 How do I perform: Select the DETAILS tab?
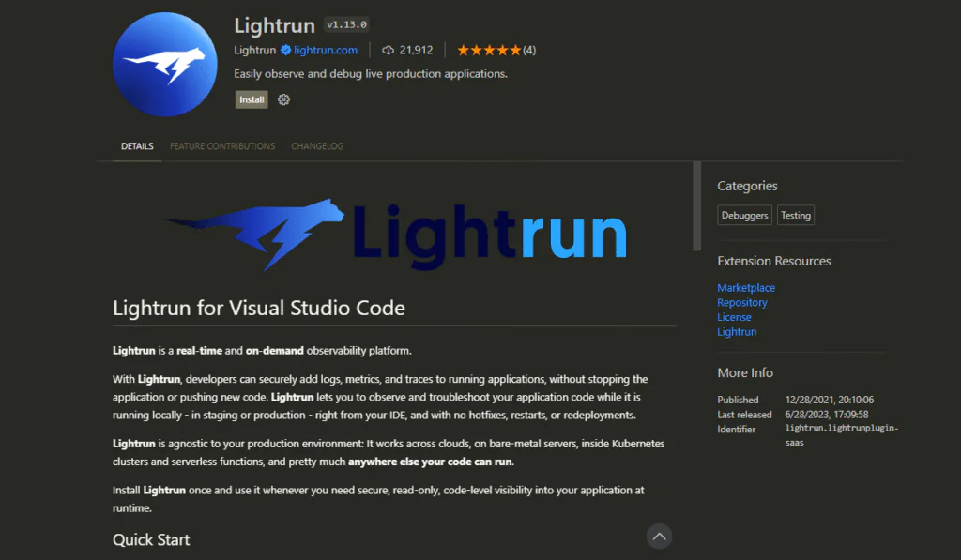[x=137, y=146]
